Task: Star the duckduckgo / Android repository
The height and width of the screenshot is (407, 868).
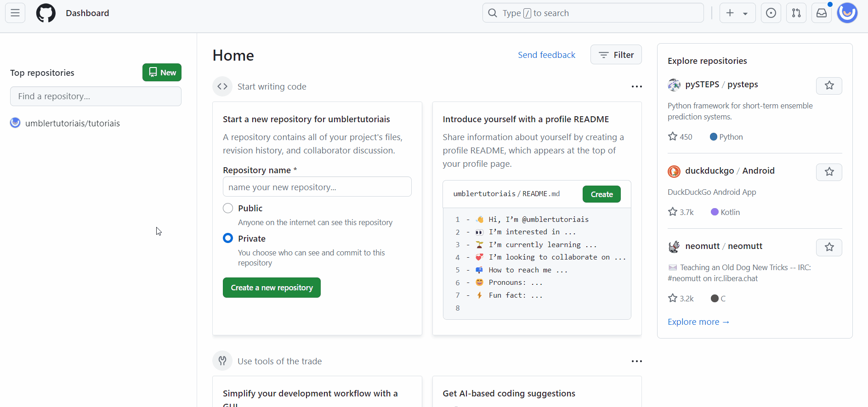Action: 829,172
